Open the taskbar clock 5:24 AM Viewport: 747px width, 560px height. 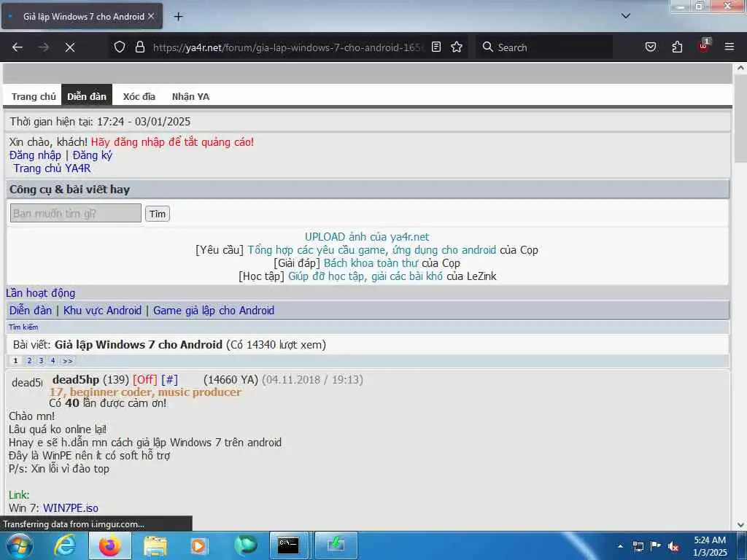coord(710,546)
